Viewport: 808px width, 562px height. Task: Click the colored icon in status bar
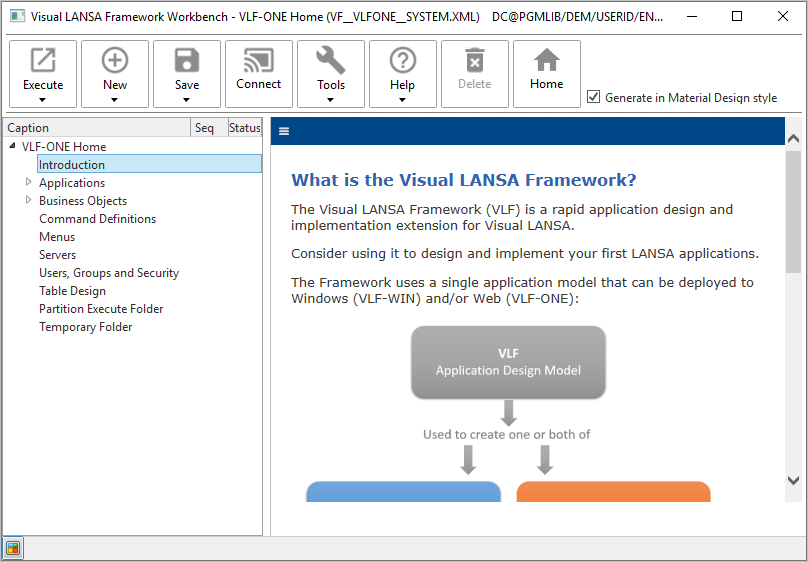tap(13, 548)
